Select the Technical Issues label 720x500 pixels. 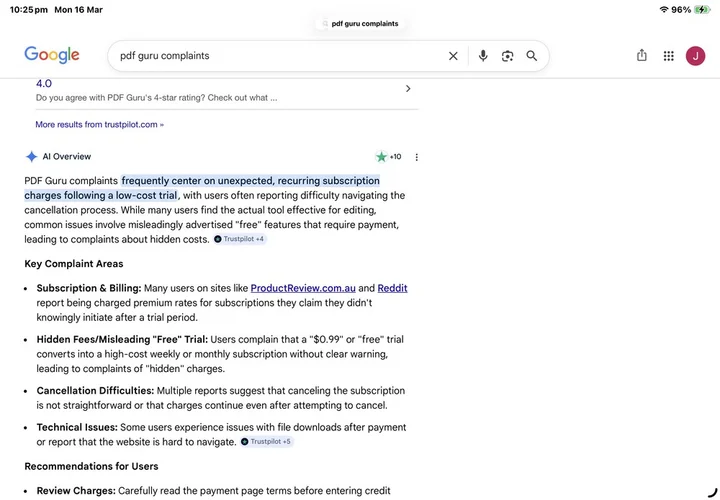click(x=77, y=427)
